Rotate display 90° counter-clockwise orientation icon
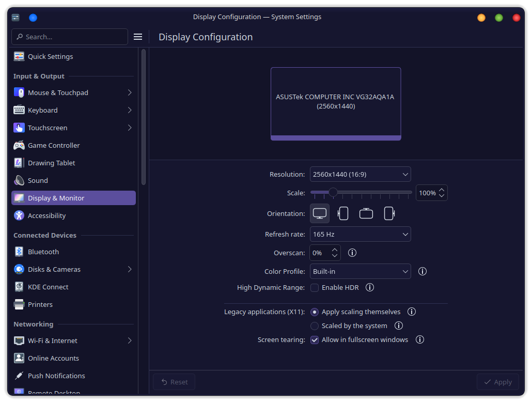 (343, 213)
